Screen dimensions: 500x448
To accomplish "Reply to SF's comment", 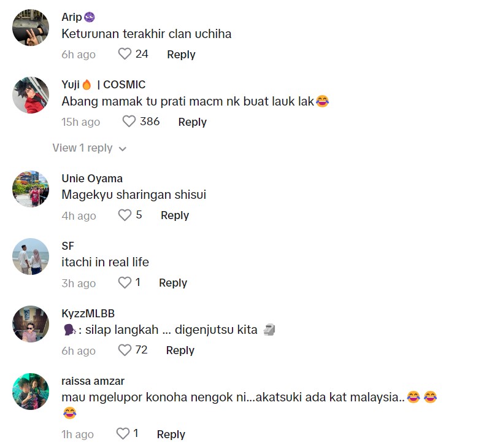I will click(x=173, y=283).
